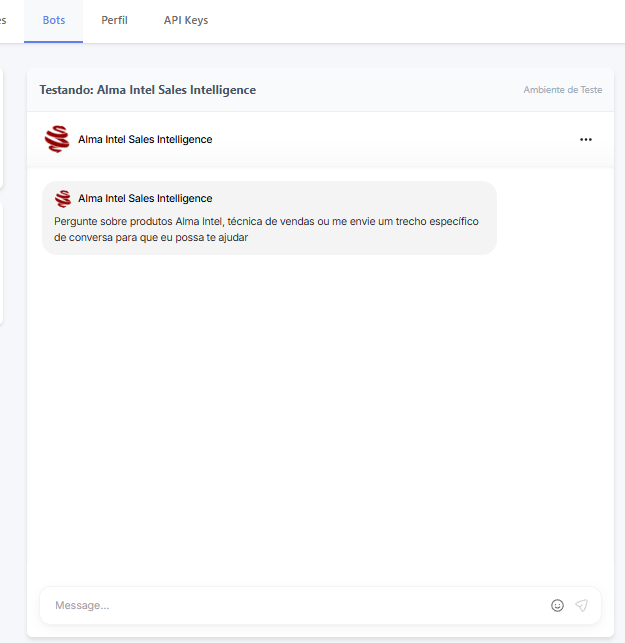
Task: Open the emoji picker in message box
Action: click(557, 605)
